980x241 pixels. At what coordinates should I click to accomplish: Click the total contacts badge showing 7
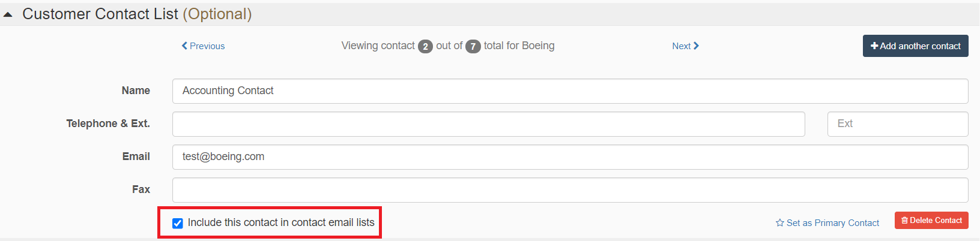click(x=473, y=46)
